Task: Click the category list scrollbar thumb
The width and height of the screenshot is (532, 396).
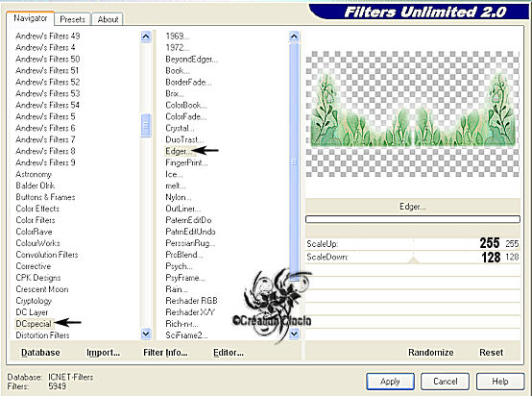Action: pyautogui.click(x=146, y=125)
